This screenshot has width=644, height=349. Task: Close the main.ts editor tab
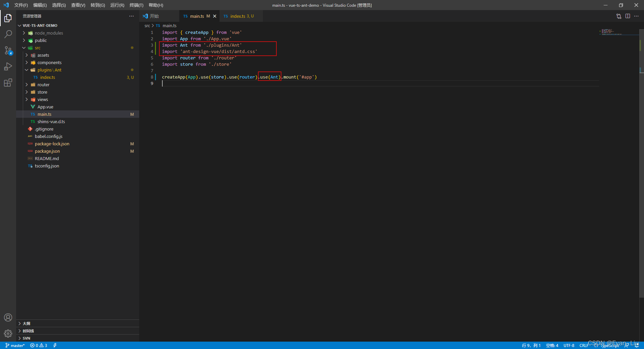tap(215, 16)
